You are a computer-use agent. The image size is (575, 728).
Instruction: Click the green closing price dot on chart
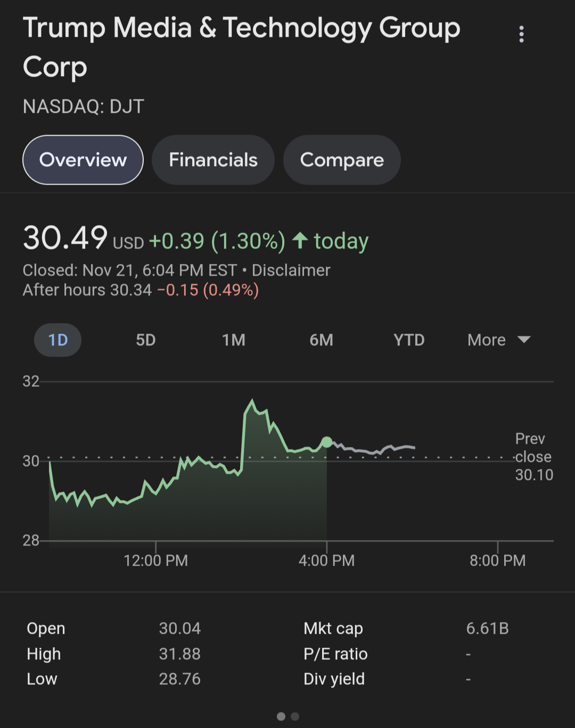tap(327, 442)
